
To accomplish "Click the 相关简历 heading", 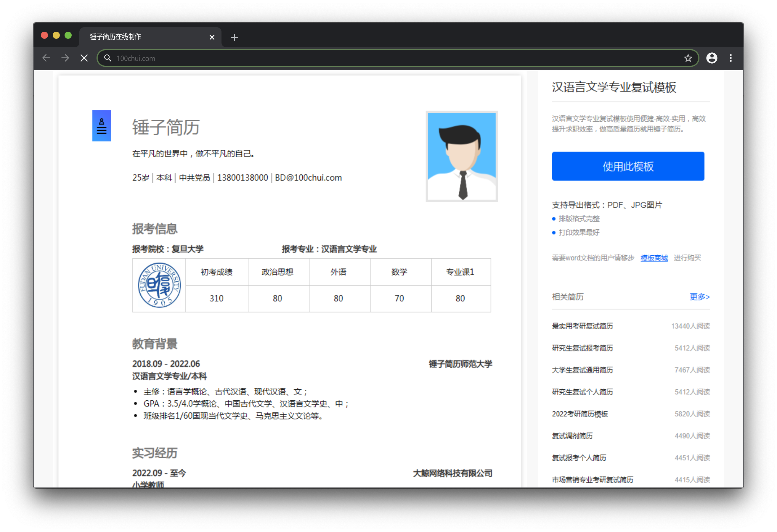I will tap(567, 297).
